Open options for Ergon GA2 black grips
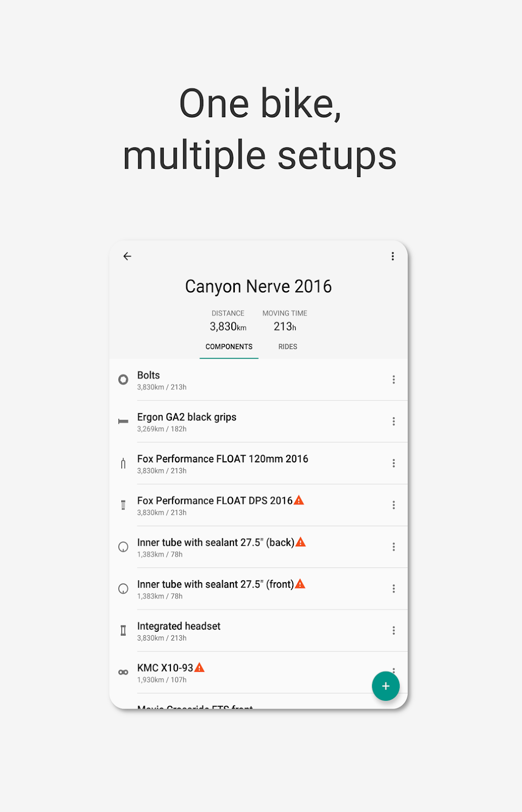The height and width of the screenshot is (812, 522). [x=394, y=421]
